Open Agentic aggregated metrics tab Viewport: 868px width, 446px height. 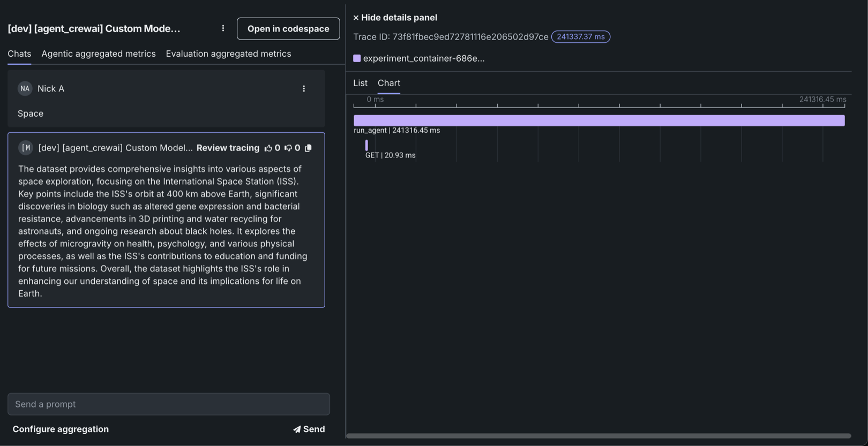(99, 54)
